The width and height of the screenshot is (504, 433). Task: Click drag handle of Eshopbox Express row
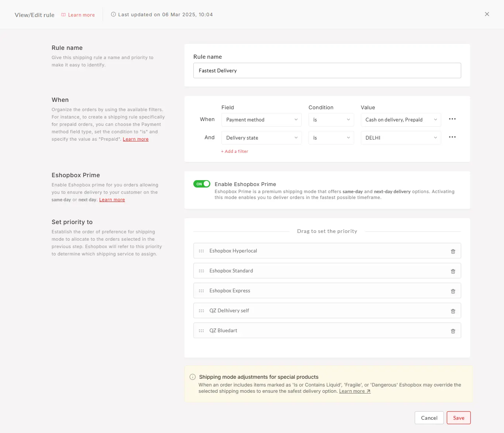point(201,291)
